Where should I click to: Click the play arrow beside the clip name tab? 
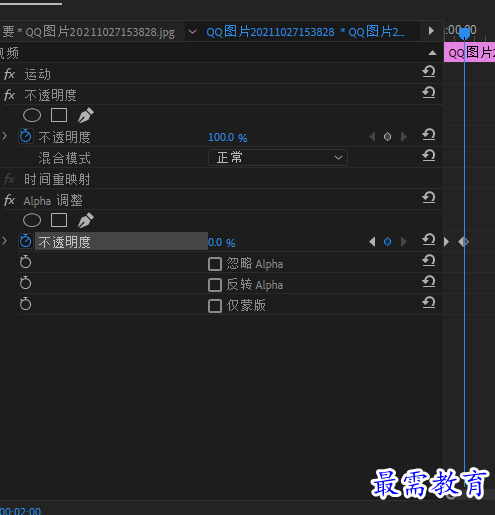click(x=431, y=31)
